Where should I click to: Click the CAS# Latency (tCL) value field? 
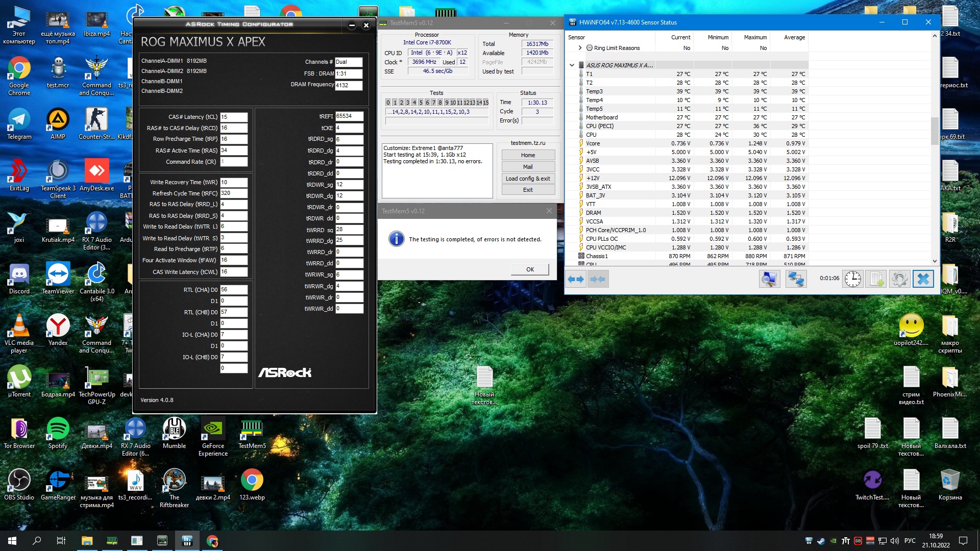coord(234,117)
